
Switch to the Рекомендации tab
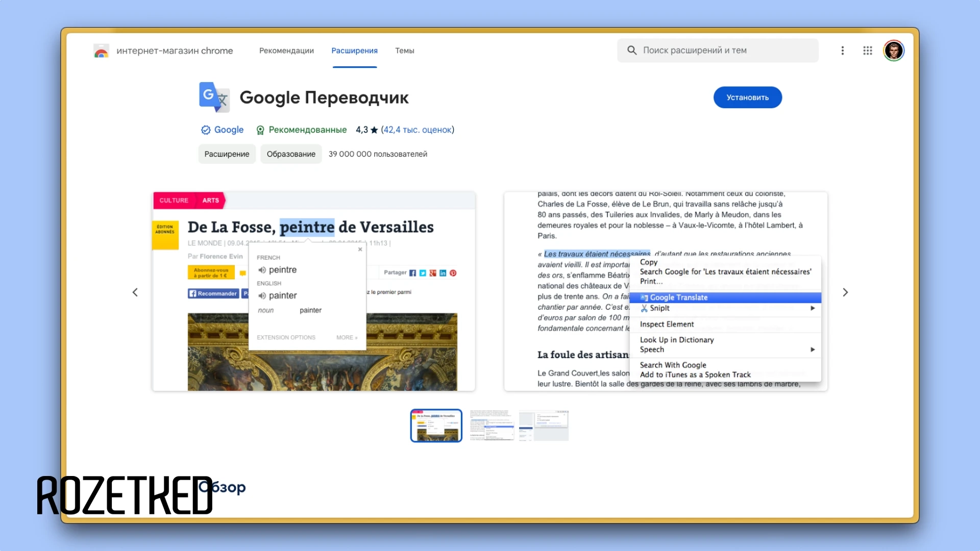(286, 51)
